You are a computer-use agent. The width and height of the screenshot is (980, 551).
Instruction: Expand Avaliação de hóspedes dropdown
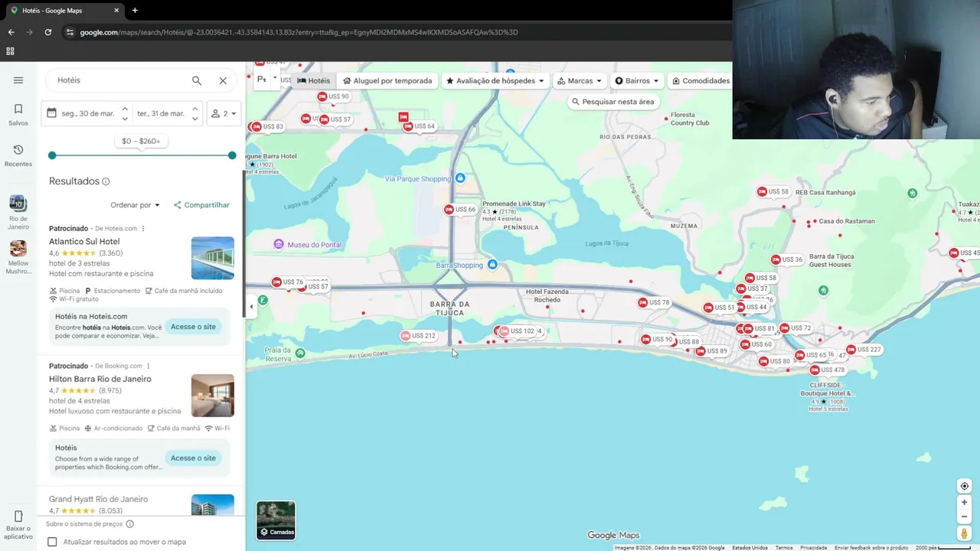tap(495, 80)
